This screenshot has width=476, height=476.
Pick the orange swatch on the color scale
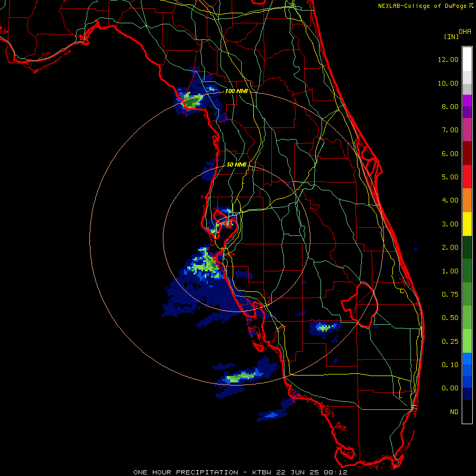[467, 200]
